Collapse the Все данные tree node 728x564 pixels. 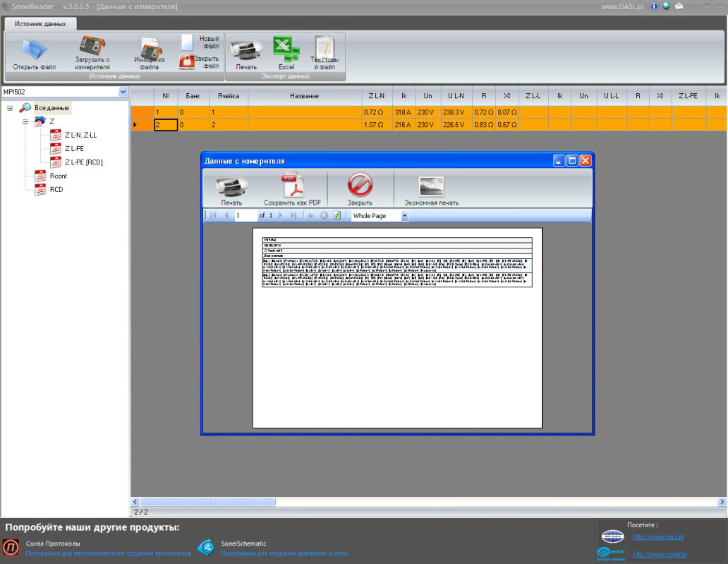pos(10,108)
